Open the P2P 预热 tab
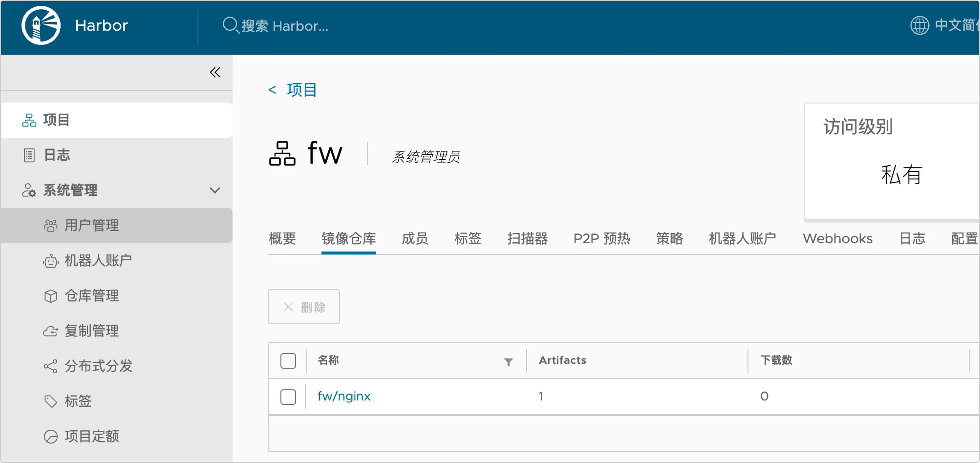The width and height of the screenshot is (980, 463). coord(602,238)
